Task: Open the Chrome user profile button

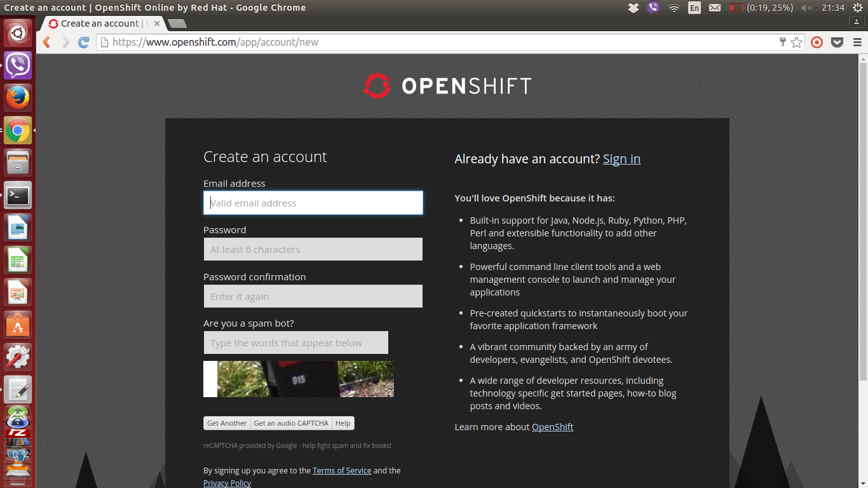Action: coord(857,22)
